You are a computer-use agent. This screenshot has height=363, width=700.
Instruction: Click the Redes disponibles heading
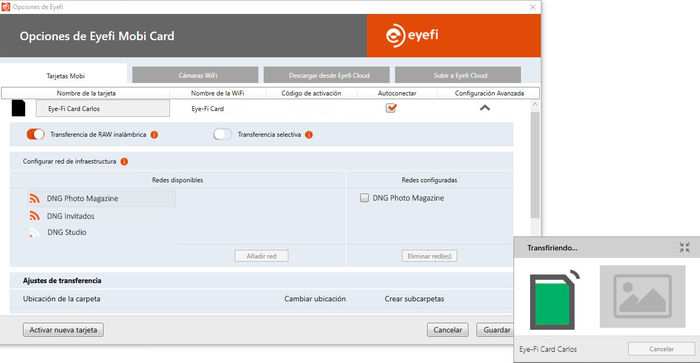177,180
